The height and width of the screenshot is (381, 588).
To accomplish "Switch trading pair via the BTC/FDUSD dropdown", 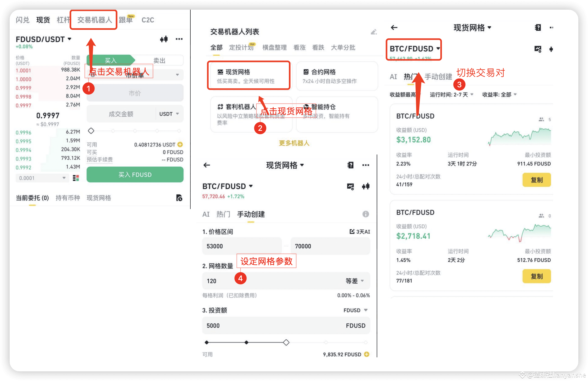I will click(x=413, y=49).
